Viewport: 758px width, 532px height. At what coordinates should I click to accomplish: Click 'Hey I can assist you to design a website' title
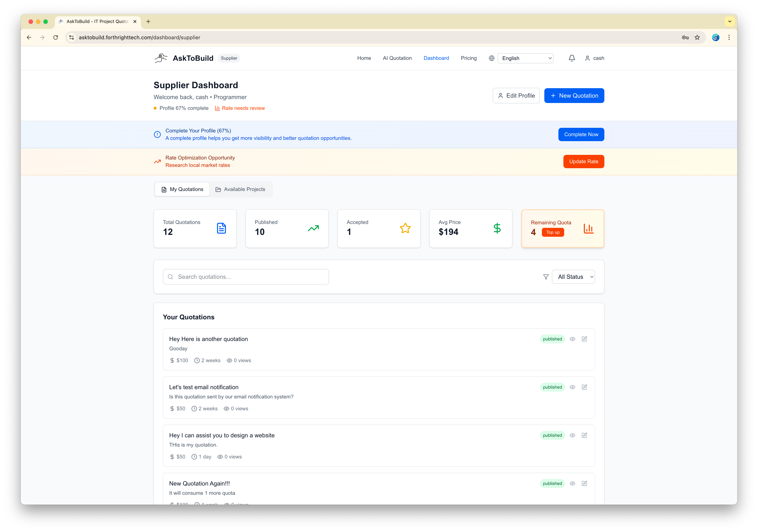(x=222, y=435)
